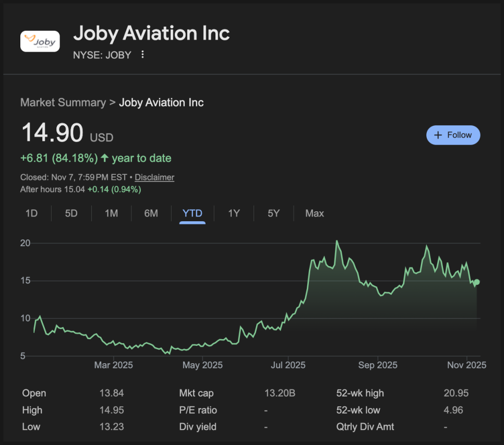Select the 6M time range tab
Screen dimensions: 504x445
coord(151,213)
